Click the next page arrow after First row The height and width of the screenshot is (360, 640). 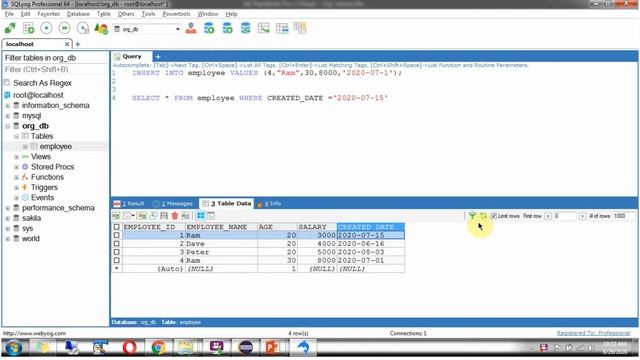pos(582,216)
